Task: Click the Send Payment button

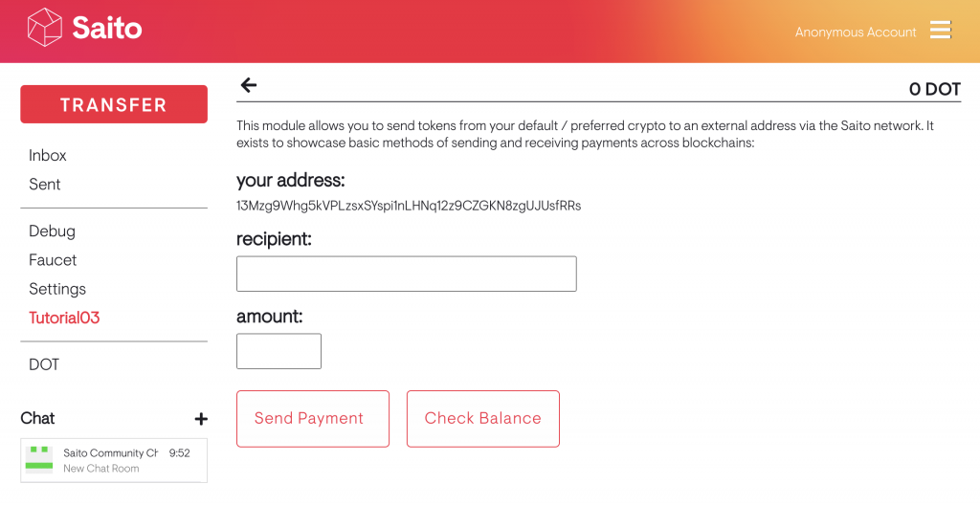Action: tap(313, 419)
